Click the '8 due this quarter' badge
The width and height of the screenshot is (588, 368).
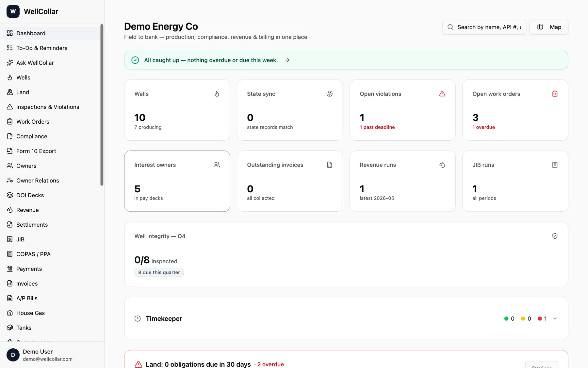pyautogui.click(x=159, y=272)
